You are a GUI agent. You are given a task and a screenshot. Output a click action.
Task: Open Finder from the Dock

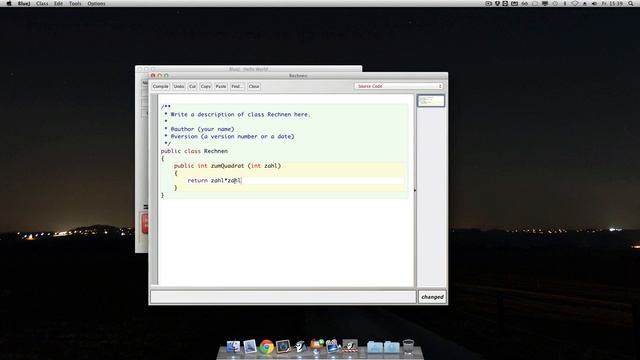[233, 347]
